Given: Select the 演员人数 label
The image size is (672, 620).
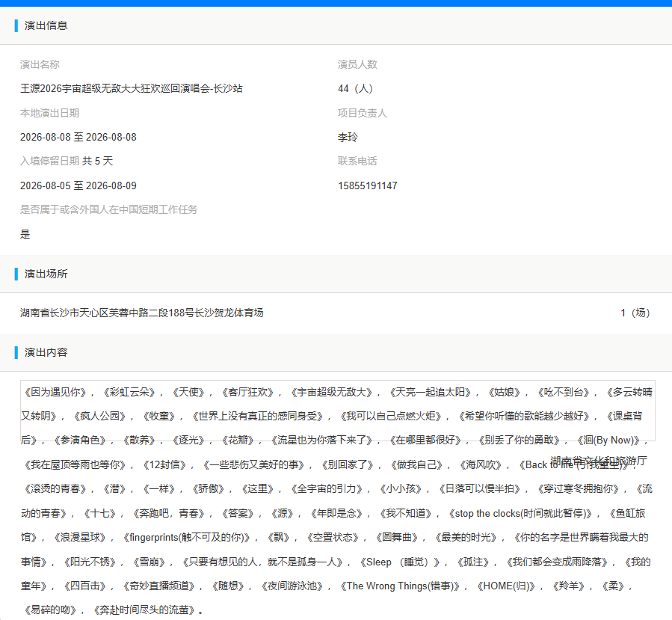Looking at the screenshot, I should pos(357,64).
